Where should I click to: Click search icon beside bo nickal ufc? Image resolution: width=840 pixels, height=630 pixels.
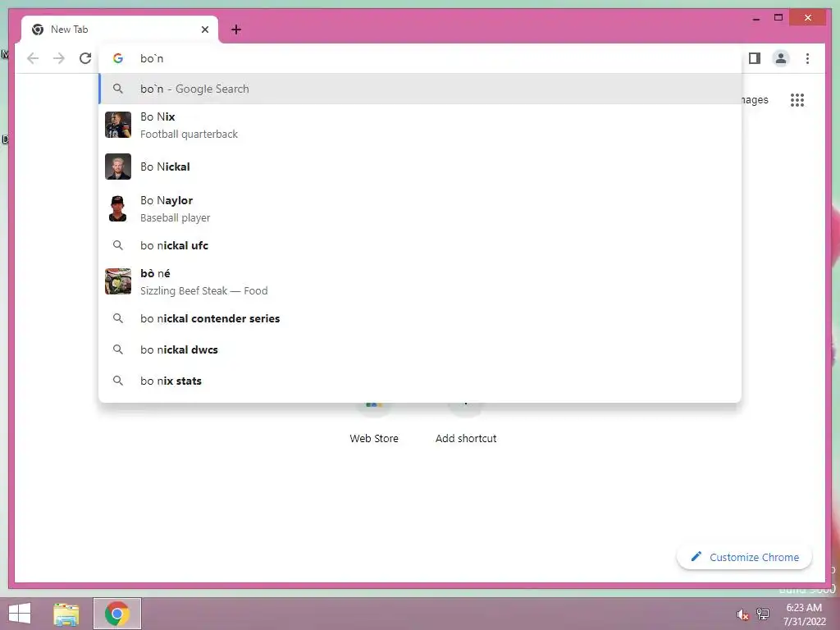[x=118, y=245]
